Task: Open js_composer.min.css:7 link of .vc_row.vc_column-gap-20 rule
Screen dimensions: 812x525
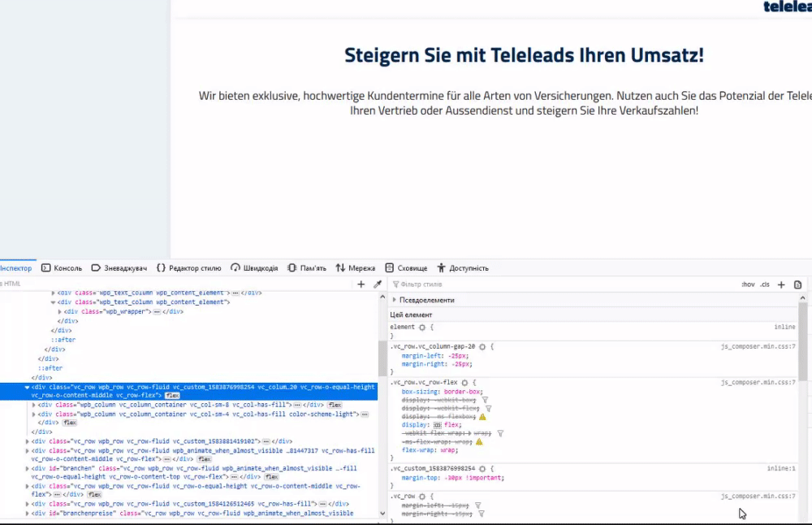Action: pos(758,347)
